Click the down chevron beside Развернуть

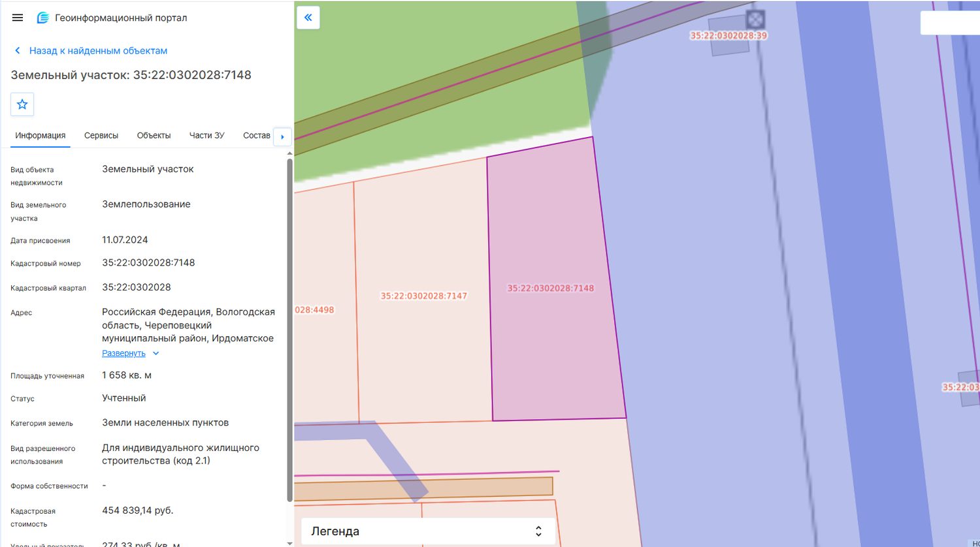click(x=155, y=353)
